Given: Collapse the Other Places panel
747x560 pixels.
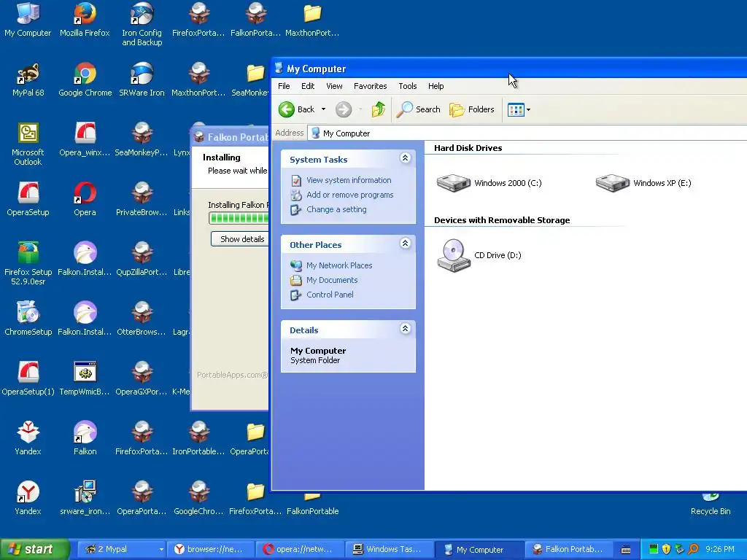Looking at the screenshot, I should coord(405,244).
